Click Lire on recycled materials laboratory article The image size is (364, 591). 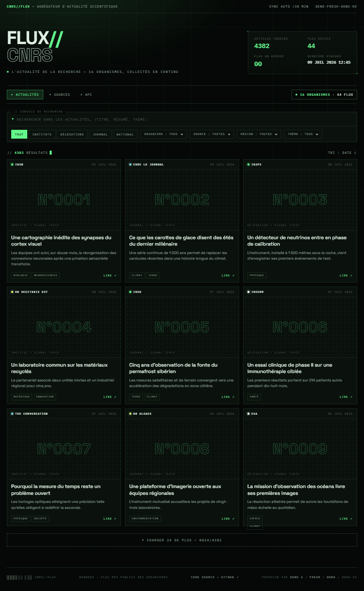tap(109, 397)
